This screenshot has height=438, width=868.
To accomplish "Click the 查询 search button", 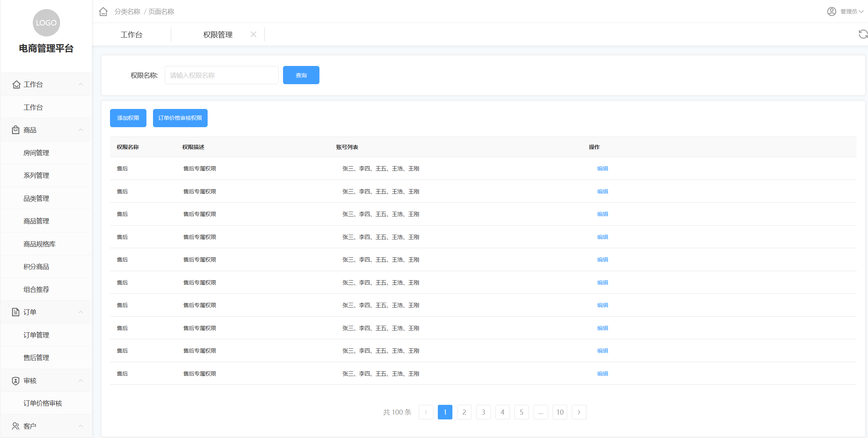I will point(301,75).
